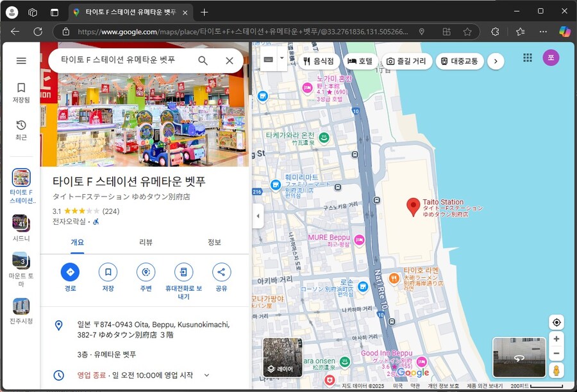Image resolution: width=577 pixels, height=392 pixels.
Task: Click the Directions (경로) button
Action: [70, 277]
